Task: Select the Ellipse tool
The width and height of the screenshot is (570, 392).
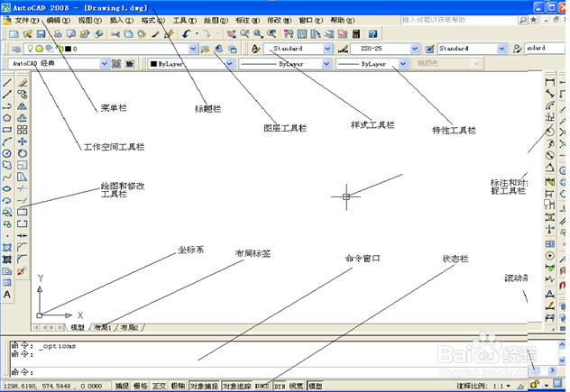Action: tap(7, 188)
